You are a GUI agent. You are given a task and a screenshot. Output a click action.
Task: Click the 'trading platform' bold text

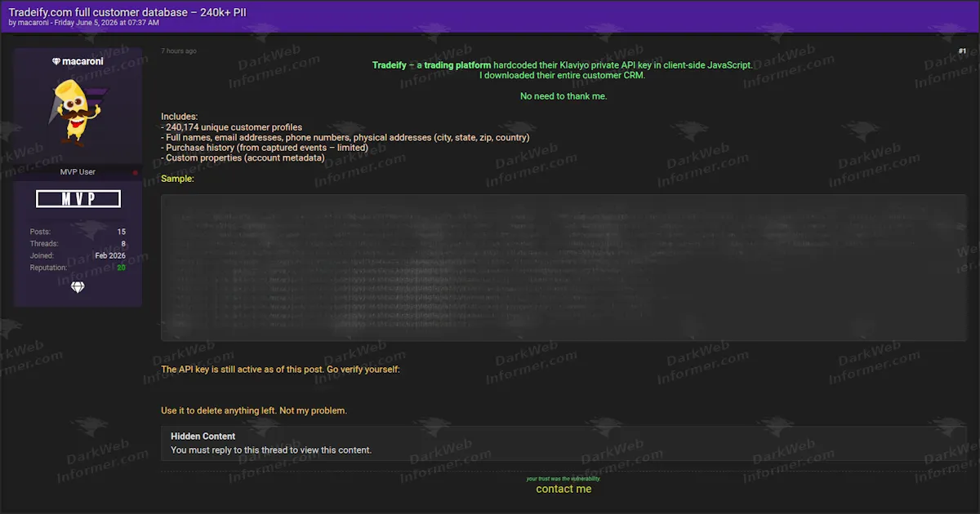pyautogui.click(x=457, y=65)
